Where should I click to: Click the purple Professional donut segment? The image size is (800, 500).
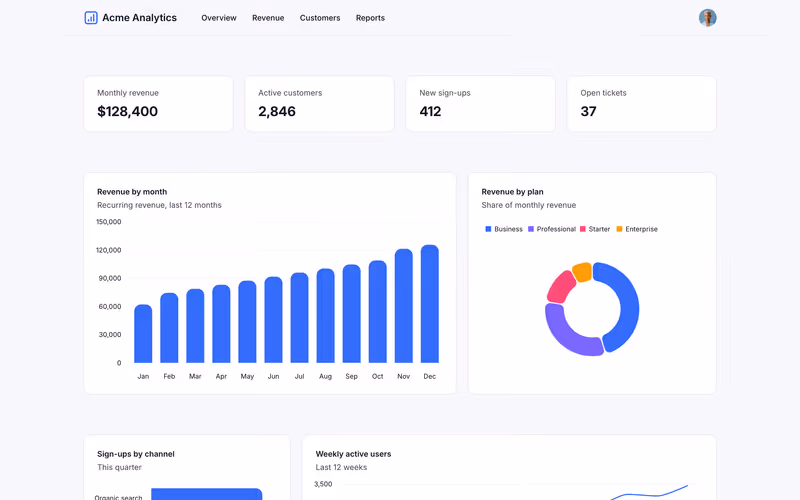pos(564,334)
